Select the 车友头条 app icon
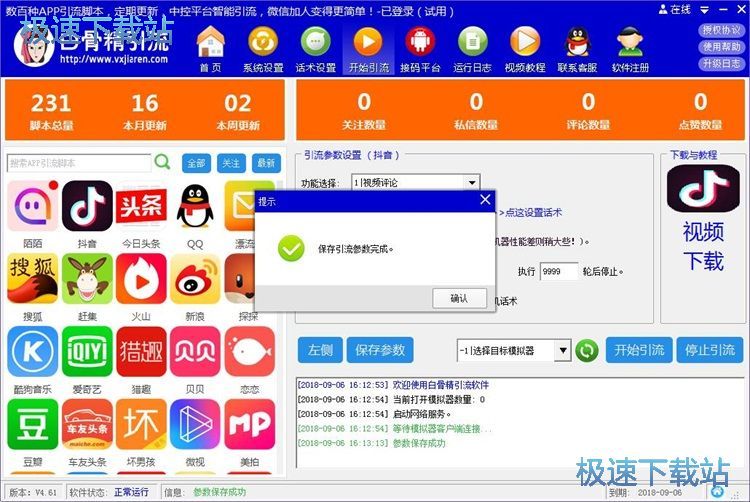Image resolution: width=750 pixels, height=502 pixels. click(x=87, y=425)
